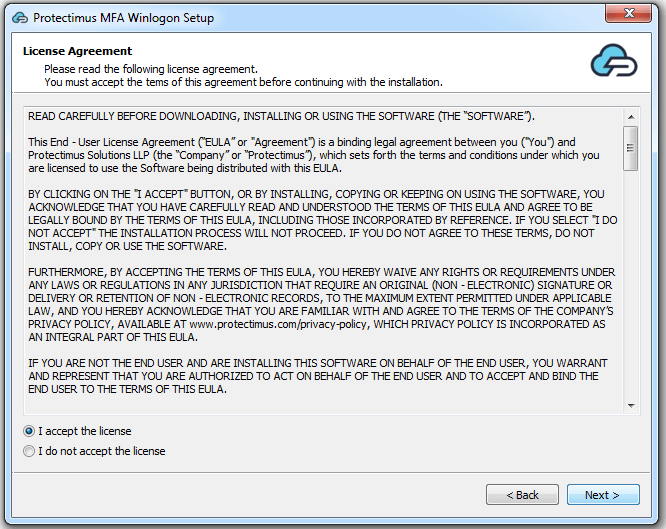
Task: Click the "You must accept the tems" instruction text
Action: pos(243,82)
